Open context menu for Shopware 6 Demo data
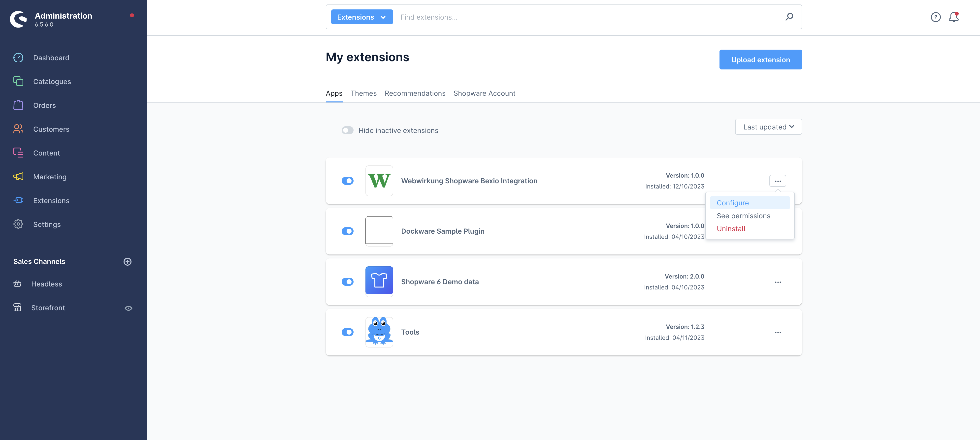 click(778, 282)
